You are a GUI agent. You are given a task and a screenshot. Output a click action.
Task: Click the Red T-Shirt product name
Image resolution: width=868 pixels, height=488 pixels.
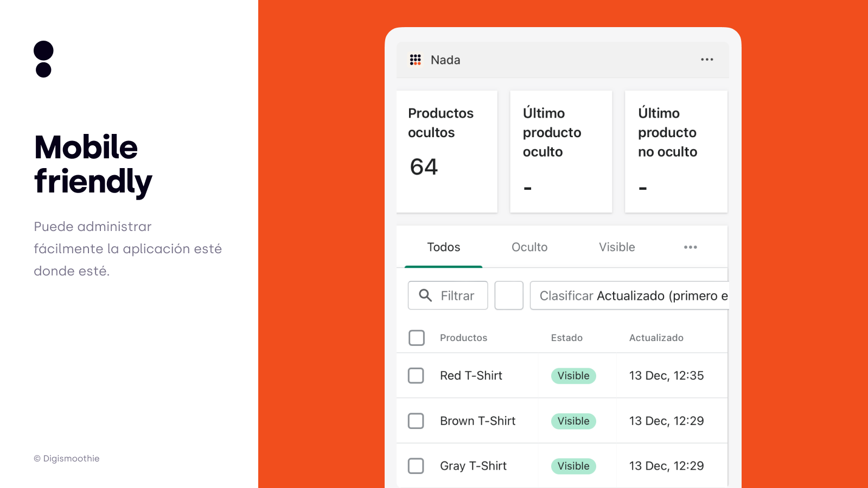(471, 376)
